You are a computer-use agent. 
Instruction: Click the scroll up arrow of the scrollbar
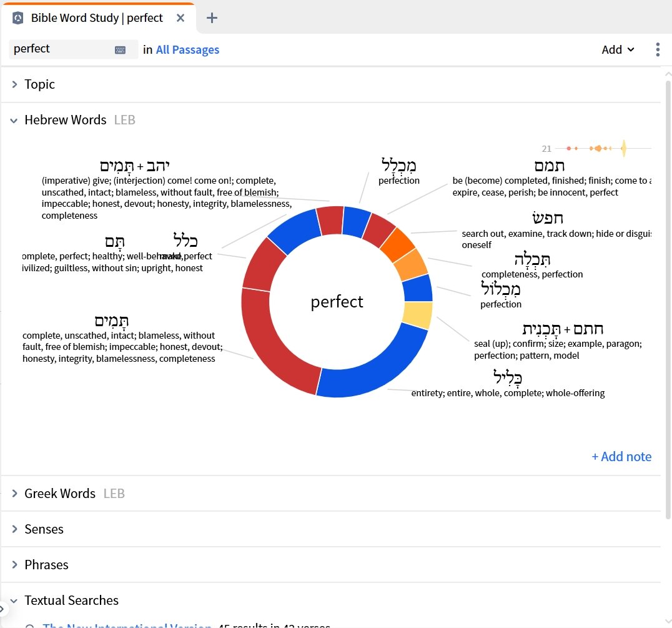[x=668, y=74]
